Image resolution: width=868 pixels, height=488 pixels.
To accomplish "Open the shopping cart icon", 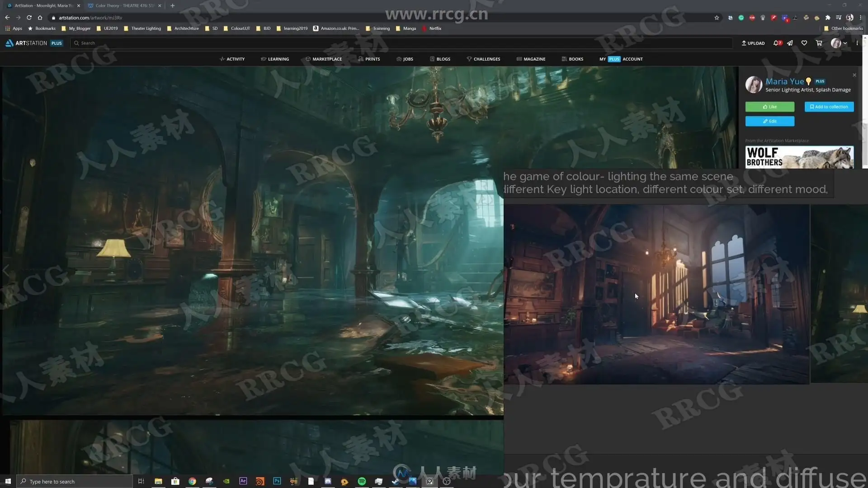I will pyautogui.click(x=819, y=43).
